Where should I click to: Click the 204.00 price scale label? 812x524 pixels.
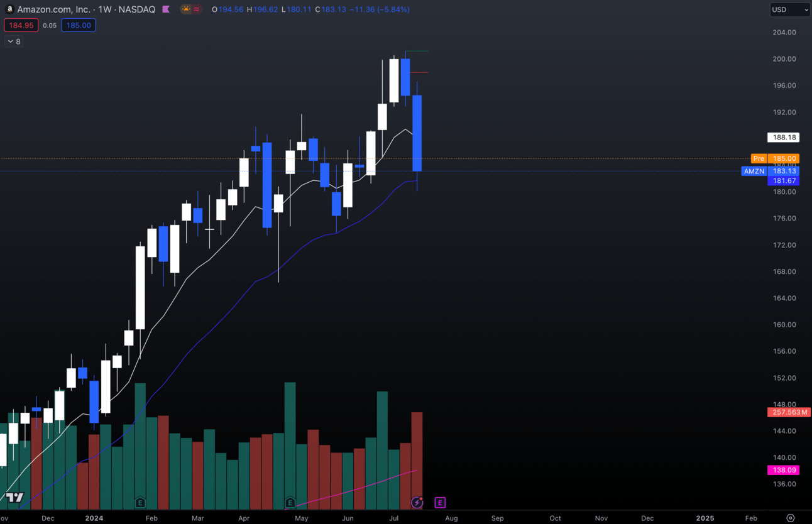coord(784,32)
